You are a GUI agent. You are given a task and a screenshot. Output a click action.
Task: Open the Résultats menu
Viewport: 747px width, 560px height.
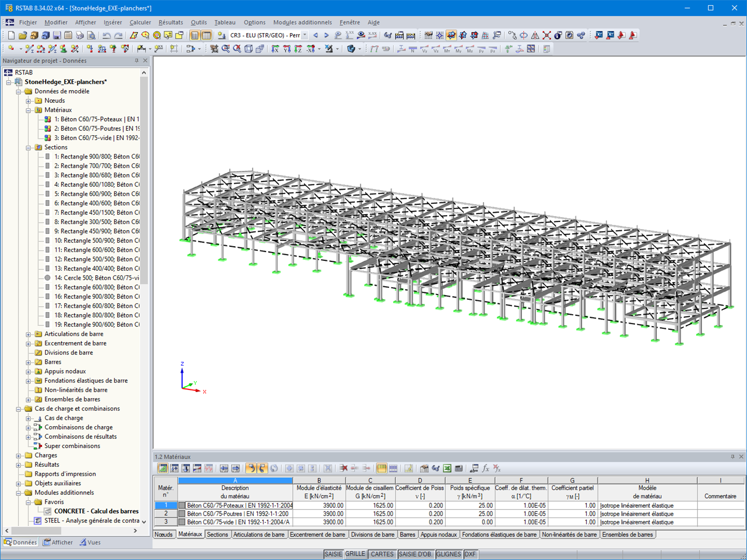pos(170,22)
